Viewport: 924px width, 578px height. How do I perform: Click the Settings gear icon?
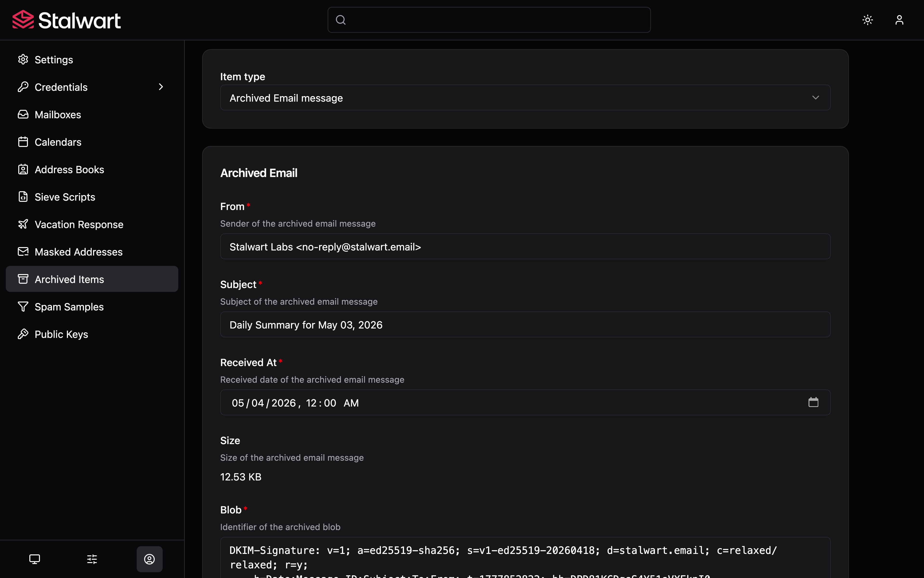point(23,59)
